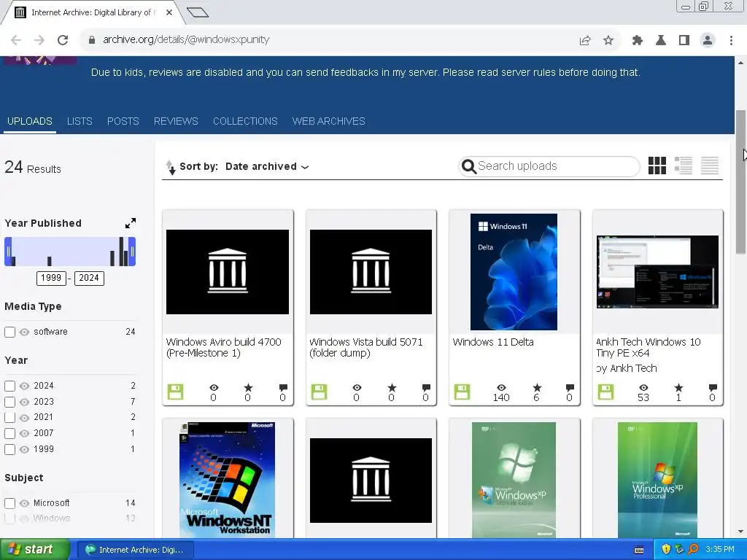Image resolution: width=747 pixels, height=560 pixels.
Task: Check the software media type checkbox
Action: (9, 332)
